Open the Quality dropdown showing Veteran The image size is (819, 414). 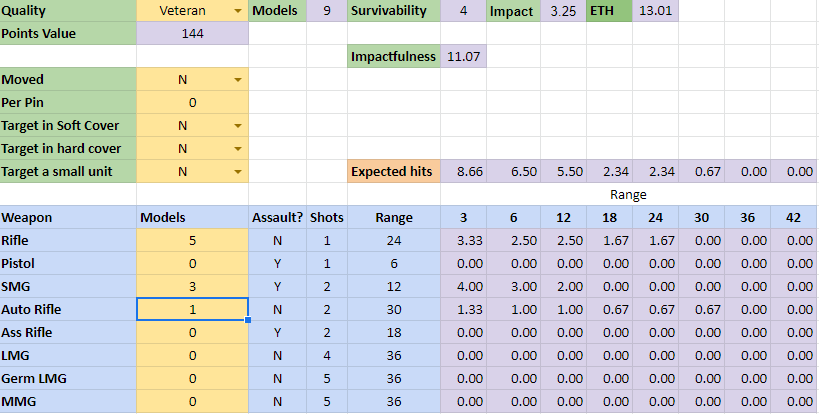237,11
